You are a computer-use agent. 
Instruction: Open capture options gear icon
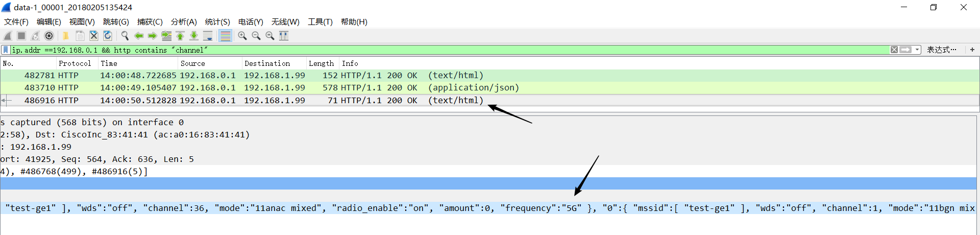[49, 36]
